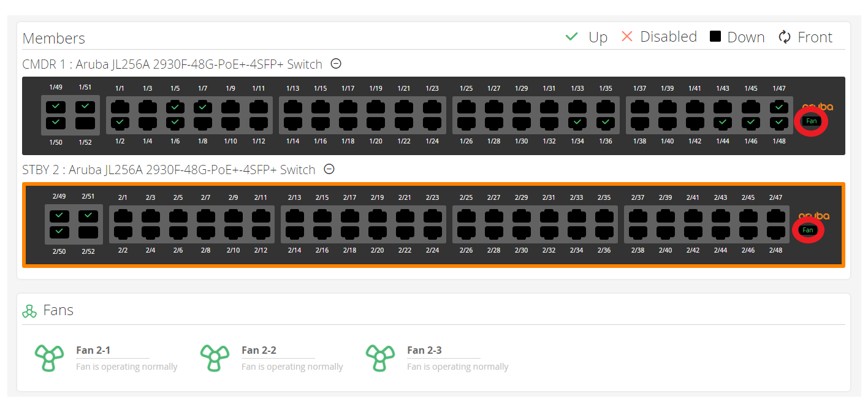Collapse the STBY 2 switch member

pos(329,169)
